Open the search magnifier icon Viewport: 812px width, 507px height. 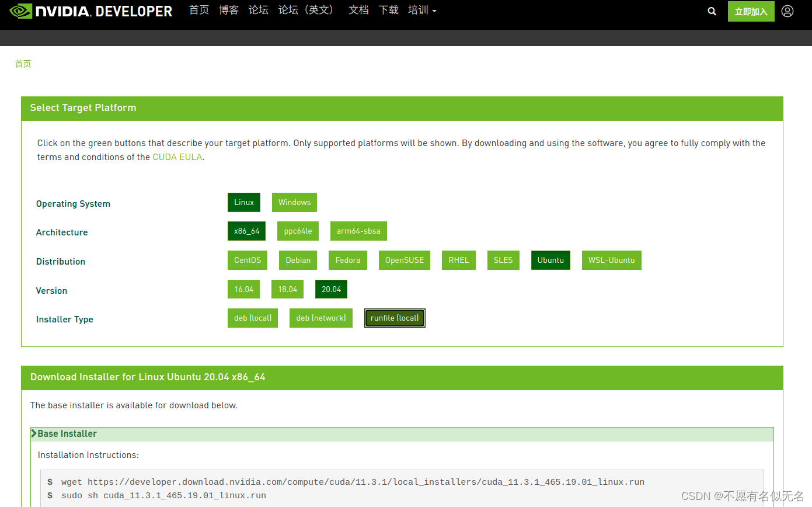click(x=712, y=11)
